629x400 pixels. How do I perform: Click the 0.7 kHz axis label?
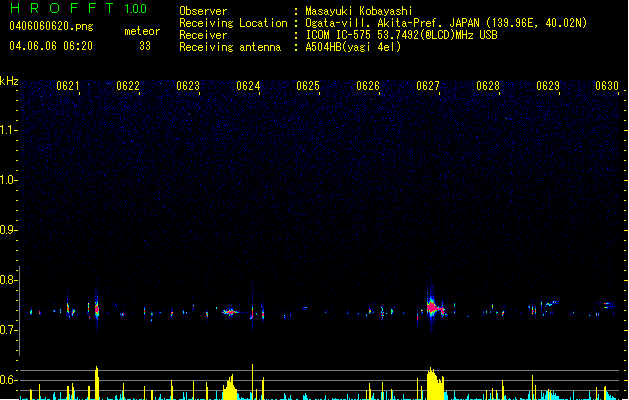pyautogui.click(x=9, y=330)
